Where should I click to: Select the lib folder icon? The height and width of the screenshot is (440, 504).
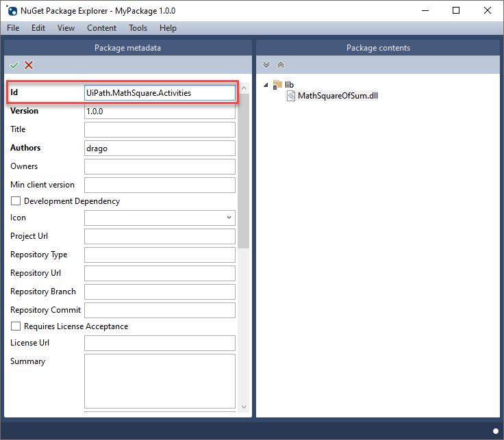pos(277,85)
